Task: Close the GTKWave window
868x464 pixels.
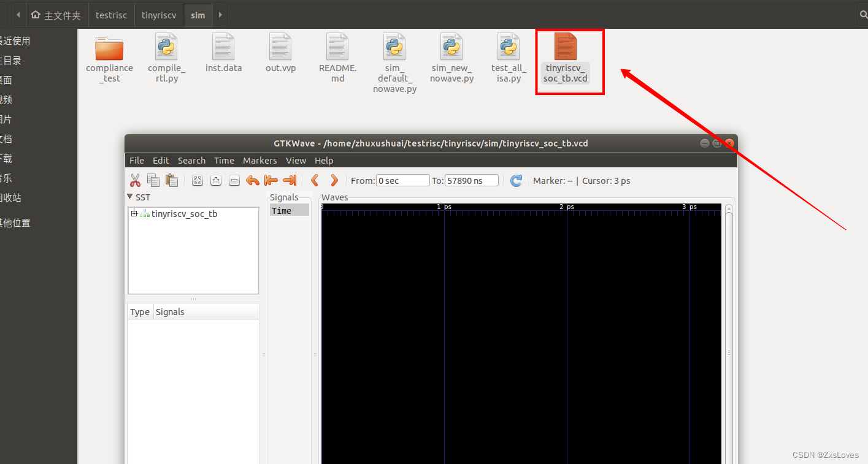Action: pos(729,143)
